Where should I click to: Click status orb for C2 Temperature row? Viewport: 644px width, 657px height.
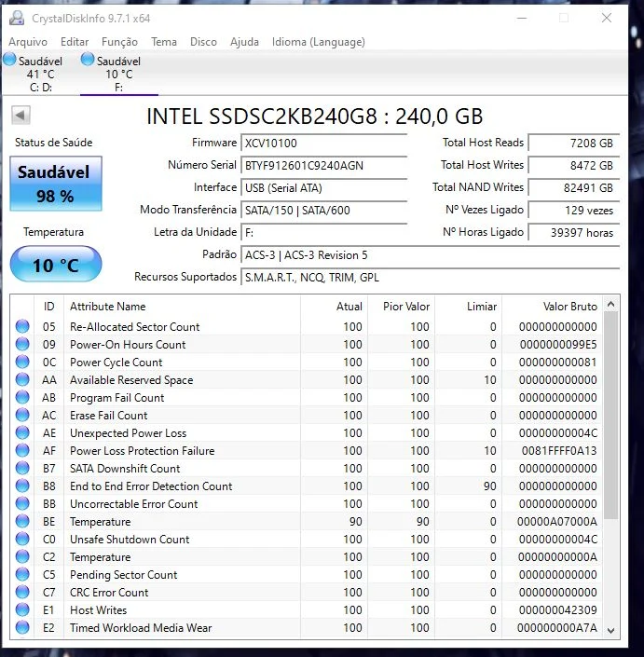(22, 556)
